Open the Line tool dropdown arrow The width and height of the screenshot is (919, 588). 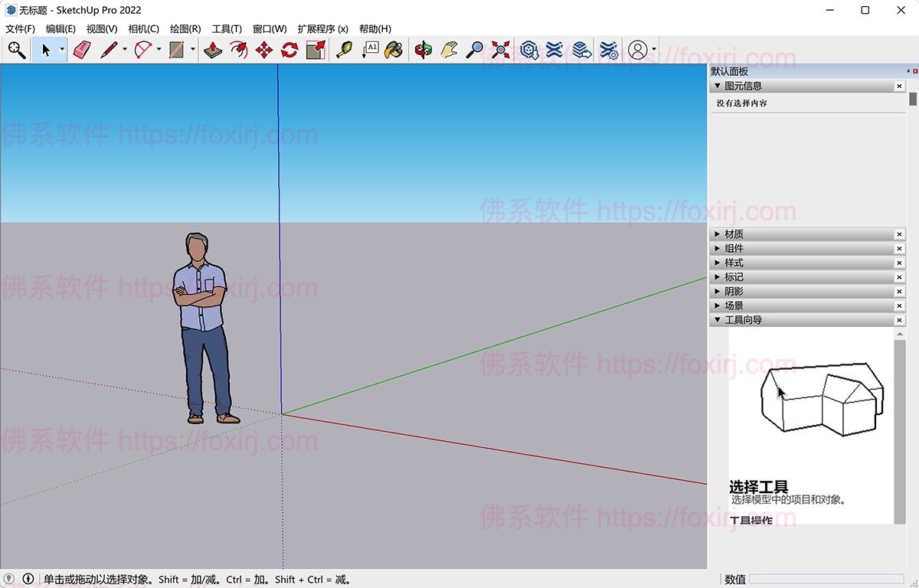pyautogui.click(x=125, y=51)
